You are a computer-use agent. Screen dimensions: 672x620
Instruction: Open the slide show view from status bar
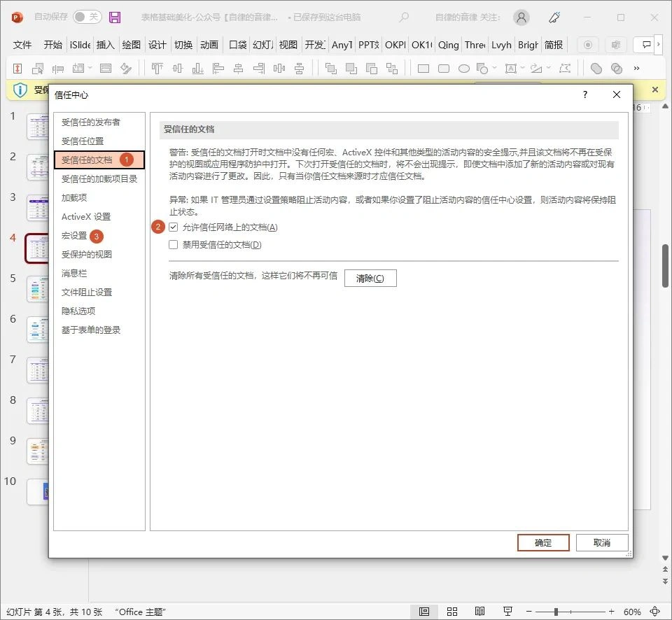click(507, 612)
